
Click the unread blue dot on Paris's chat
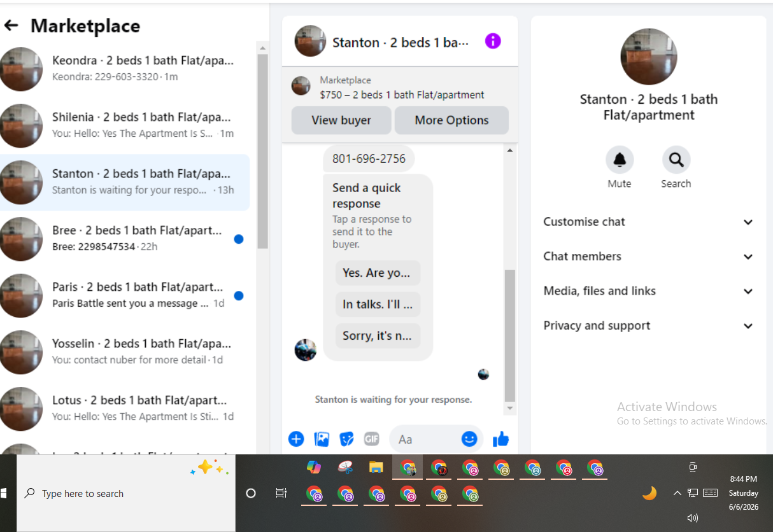click(x=238, y=295)
